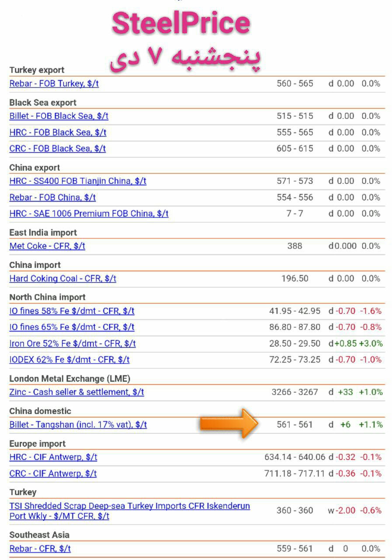The width and height of the screenshot is (392, 560).
Task: Click the 3266 - 3267 zinc price
Action: click(x=295, y=392)
